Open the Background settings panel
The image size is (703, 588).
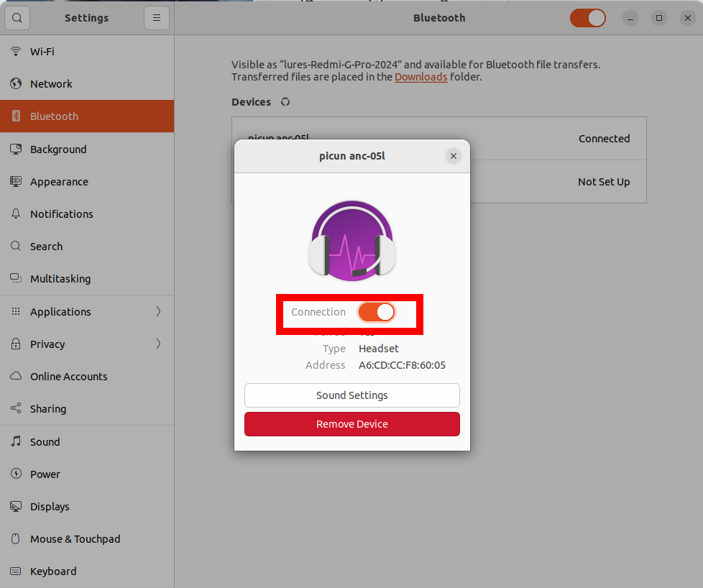pos(87,149)
